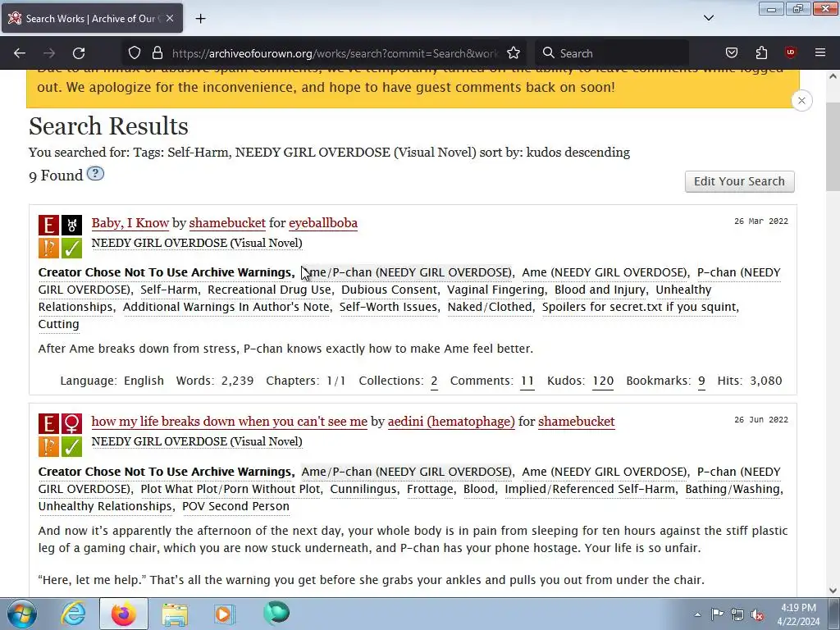Open tracking protection shield icon

click(135, 53)
